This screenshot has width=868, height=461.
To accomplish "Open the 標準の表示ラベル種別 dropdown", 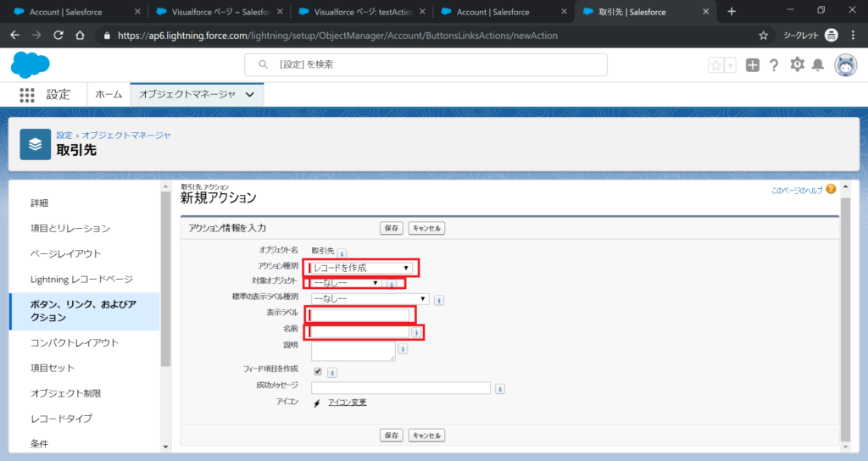I will (x=370, y=298).
